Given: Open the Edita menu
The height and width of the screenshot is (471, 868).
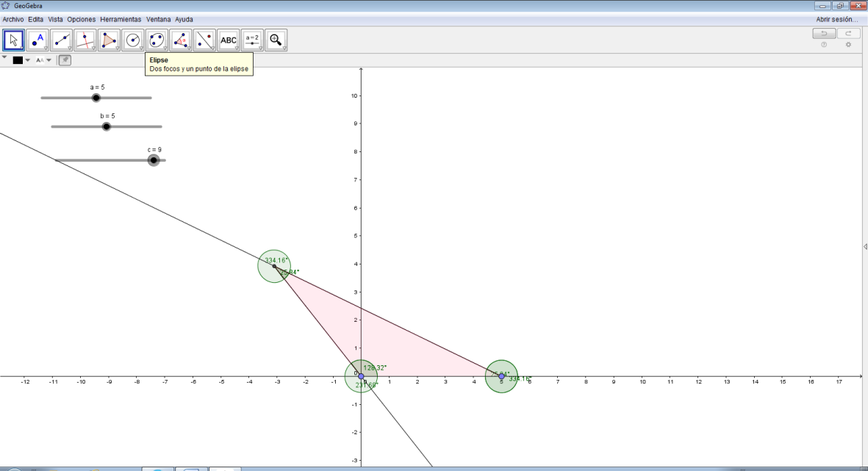Looking at the screenshot, I should (x=35, y=19).
